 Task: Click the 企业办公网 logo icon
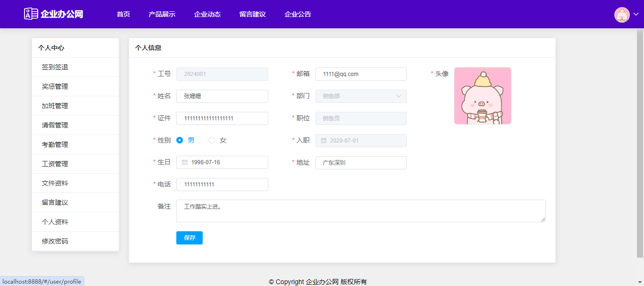pyautogui.click(x=31, y=14)
